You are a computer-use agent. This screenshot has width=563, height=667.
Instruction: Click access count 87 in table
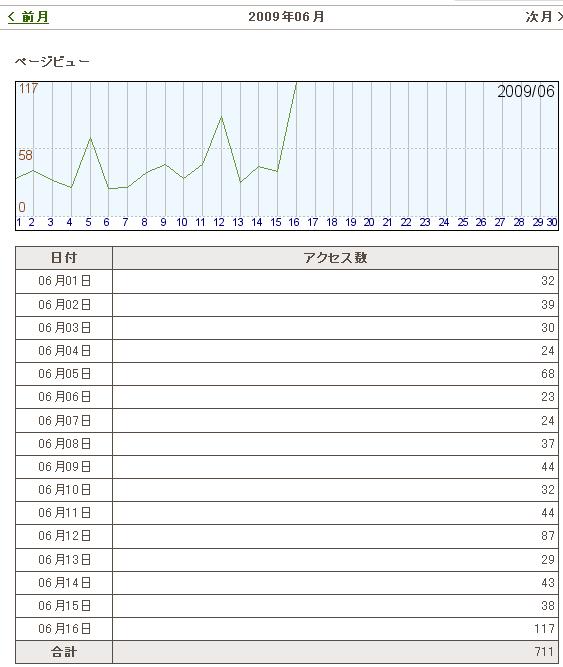coord(548,536)
